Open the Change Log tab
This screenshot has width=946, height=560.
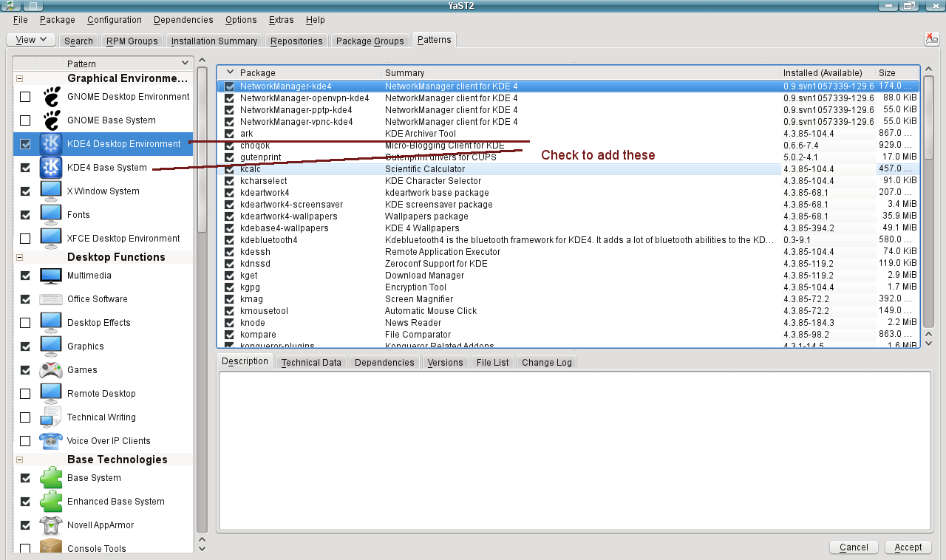pyautogui.click(x=546, y=362)
